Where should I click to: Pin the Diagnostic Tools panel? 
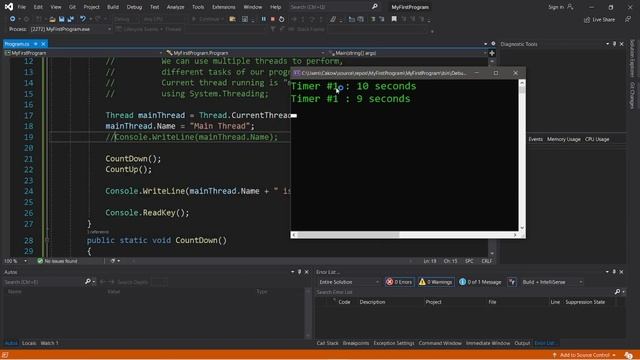click(x=614, y=44)
